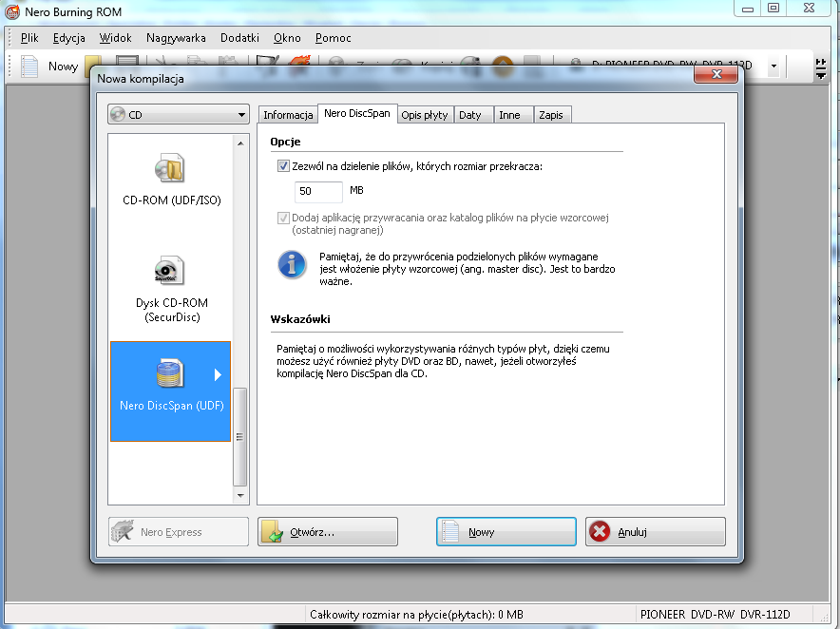Select the Dysk CD-ROM (SecurDisc) compilation icon
Screen dimensions: 840x629
tap(170, 270)
